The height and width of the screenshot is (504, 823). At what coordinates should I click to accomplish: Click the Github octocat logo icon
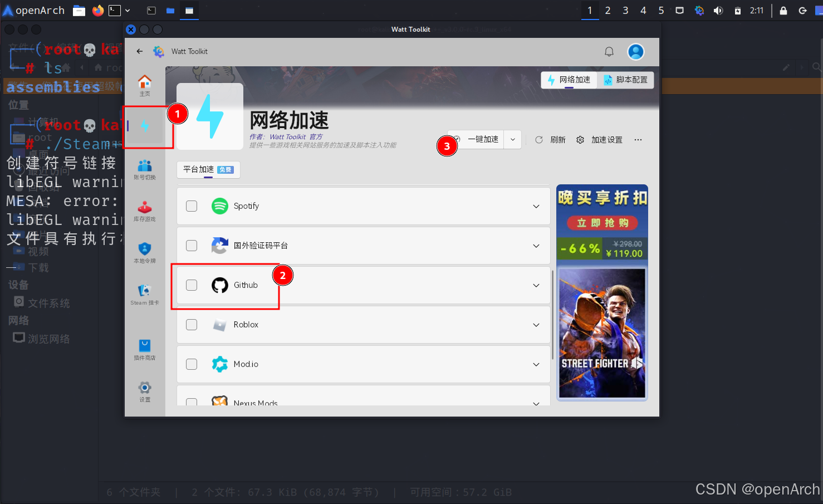coord(220,285)
